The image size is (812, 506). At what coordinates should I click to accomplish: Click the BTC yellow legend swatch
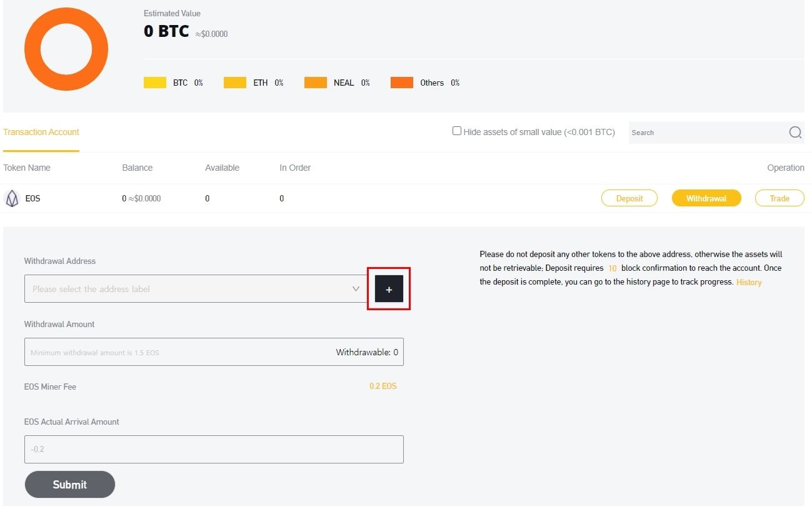155,83
